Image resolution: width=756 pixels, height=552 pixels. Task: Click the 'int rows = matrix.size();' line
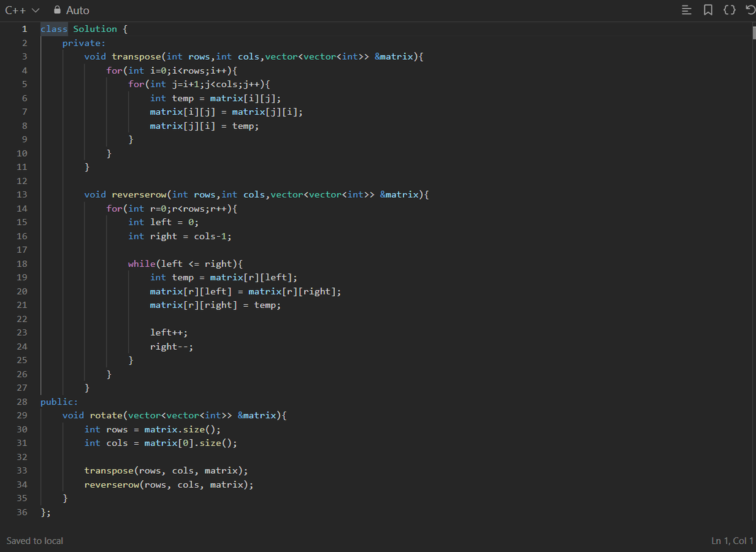[152, 429]
